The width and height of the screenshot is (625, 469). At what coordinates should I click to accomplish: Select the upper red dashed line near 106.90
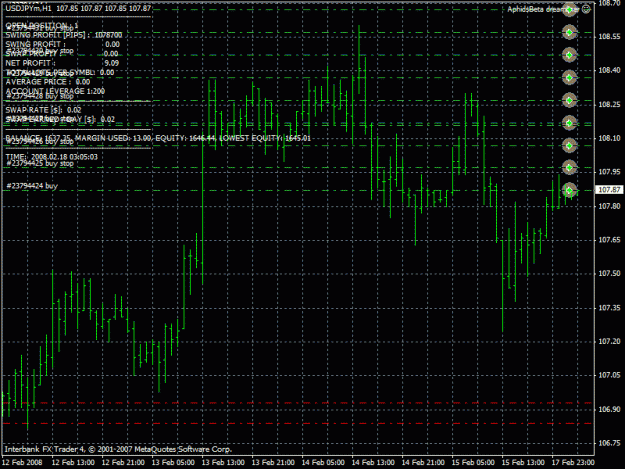[x=298, y=403]
